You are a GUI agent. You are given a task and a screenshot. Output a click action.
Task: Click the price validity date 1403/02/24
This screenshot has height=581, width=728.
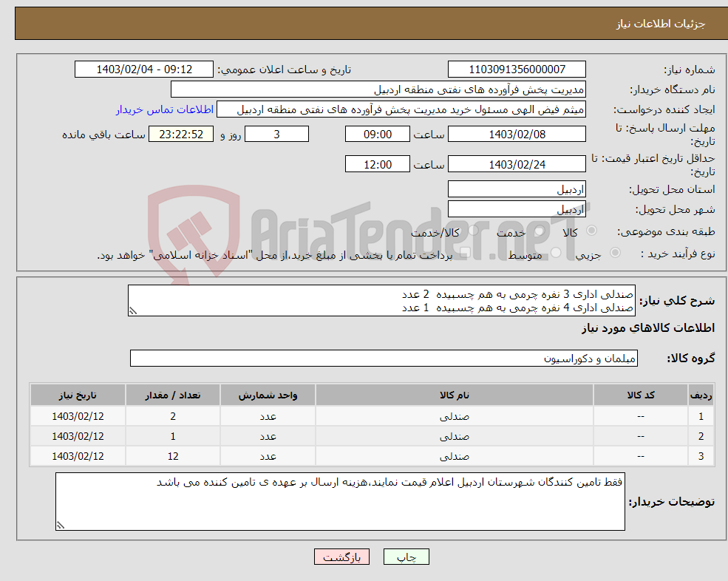click(x=517, y=164)
